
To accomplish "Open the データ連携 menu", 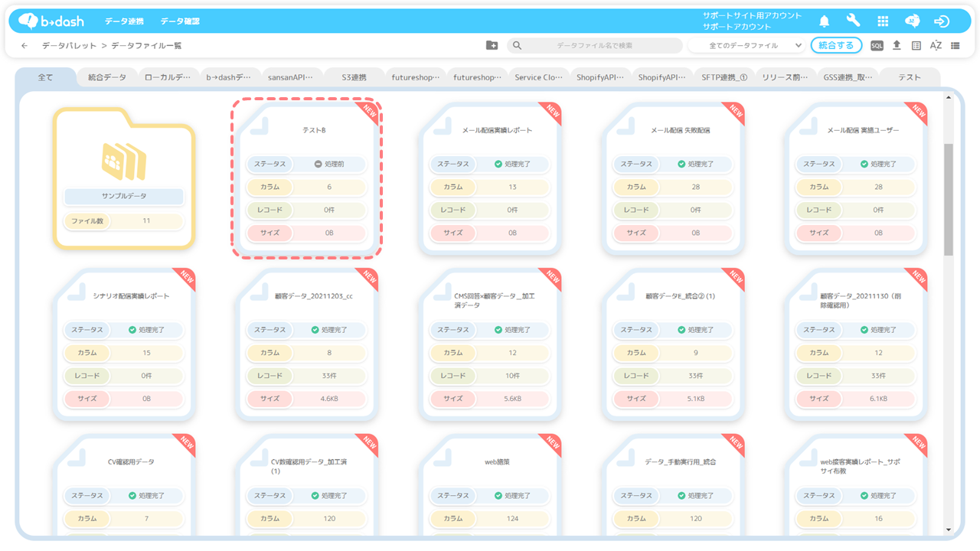I will click(x=124, y=21).
